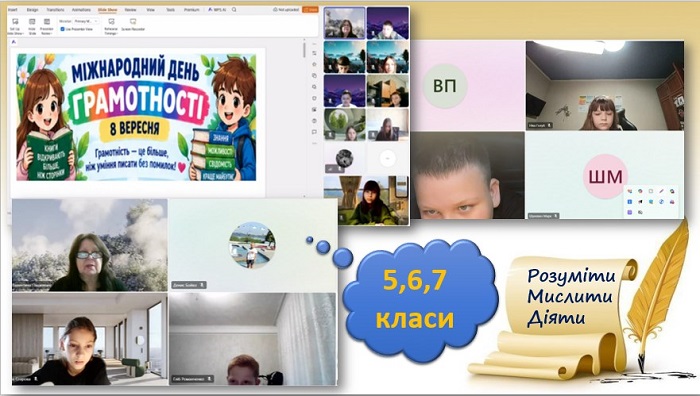Switch to the Transitions tab

click(x=55, y=9)
